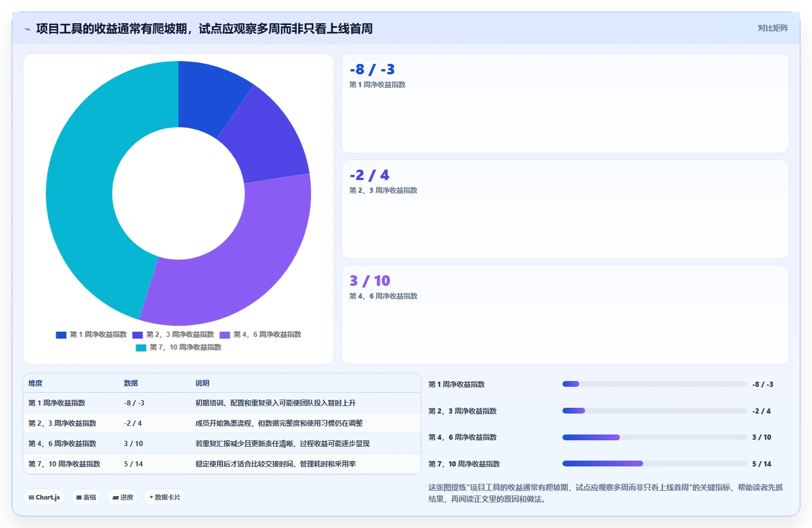This screenshot has height=528, width=812.
Task: Toggle legend item 第 4，6 周净收益指数
Action: [261, 335]
